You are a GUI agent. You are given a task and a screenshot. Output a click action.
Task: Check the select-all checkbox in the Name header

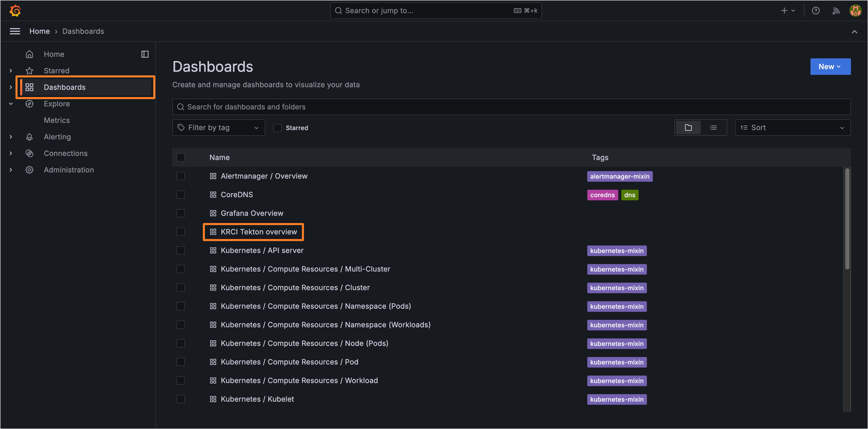[x=181, y=157]
